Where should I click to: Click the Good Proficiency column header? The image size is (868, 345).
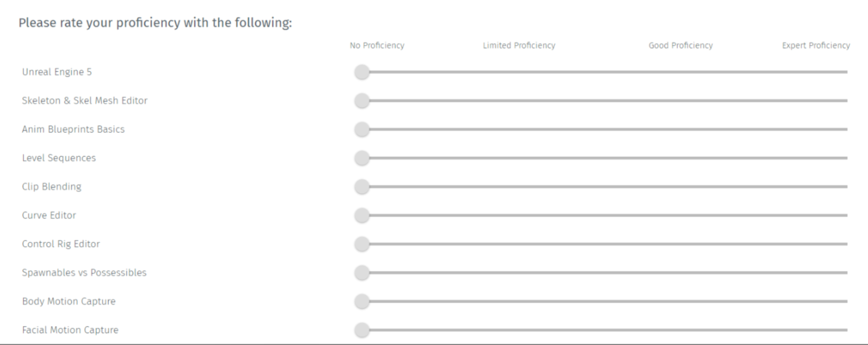(x=680, y=46)
